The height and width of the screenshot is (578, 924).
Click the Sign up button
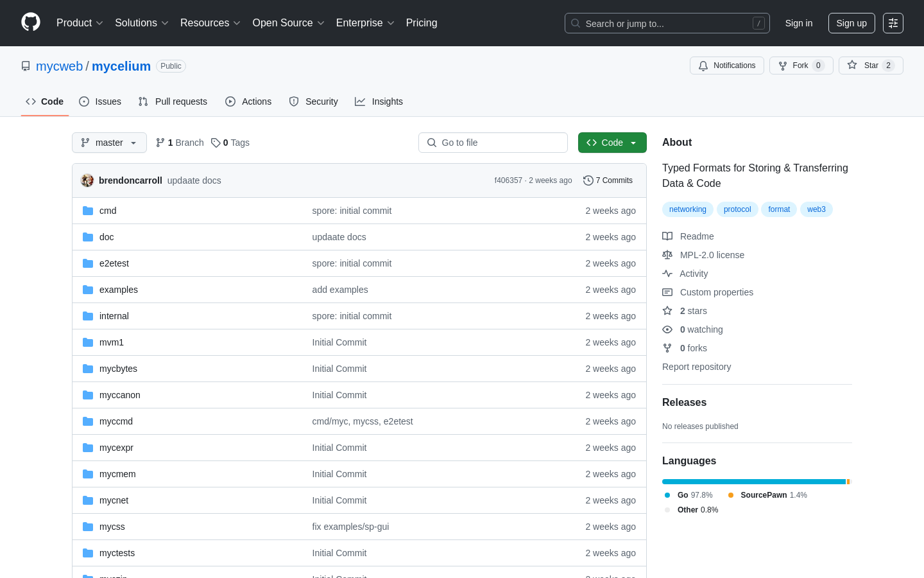point(851,23)
